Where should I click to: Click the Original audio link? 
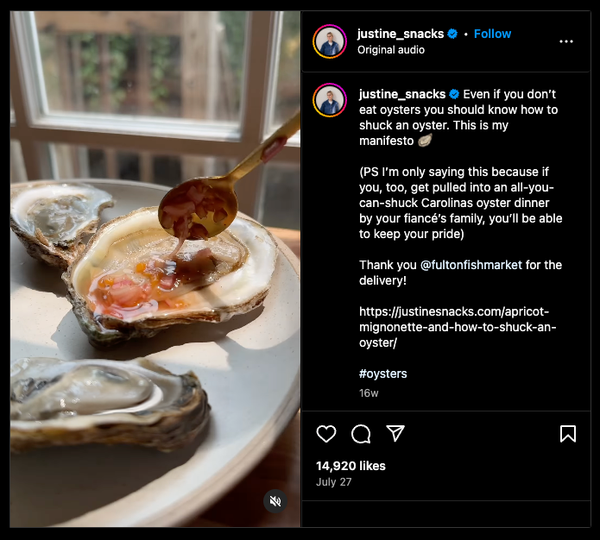click(391, 50)
